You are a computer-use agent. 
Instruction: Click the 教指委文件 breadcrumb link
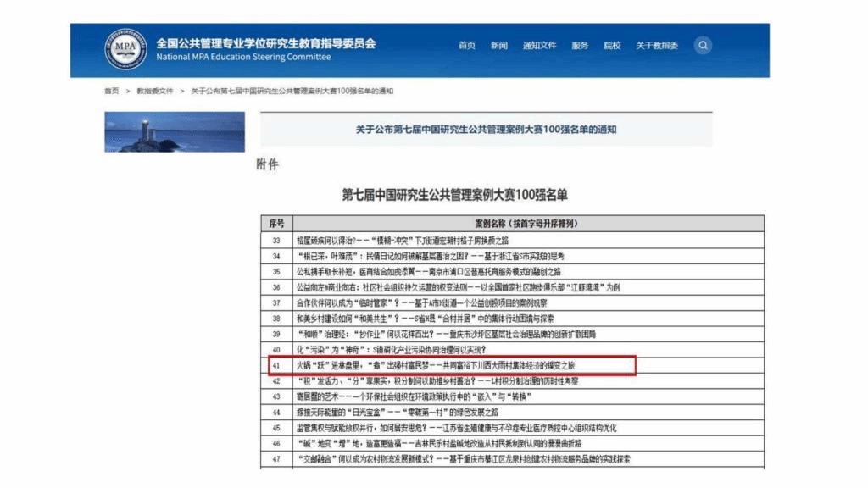click(155, 91)
